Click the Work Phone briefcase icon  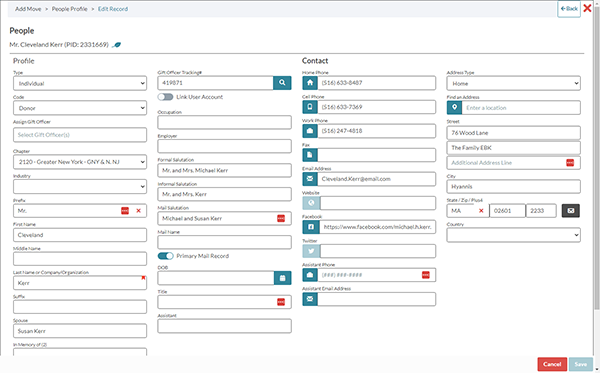click(310, 131)
